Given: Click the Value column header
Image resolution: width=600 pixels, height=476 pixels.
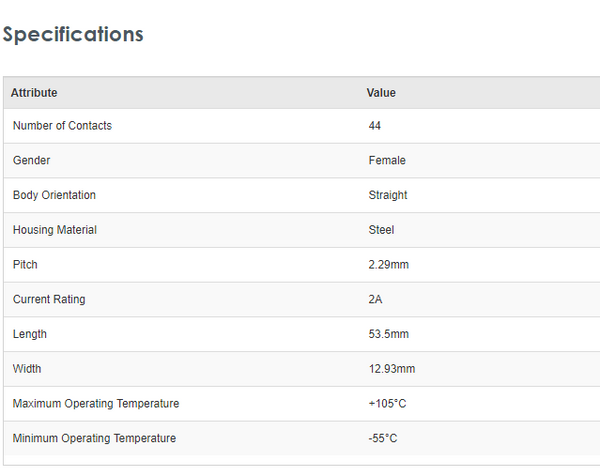Looking at the screenshot, I should click(x=381, y=93).
